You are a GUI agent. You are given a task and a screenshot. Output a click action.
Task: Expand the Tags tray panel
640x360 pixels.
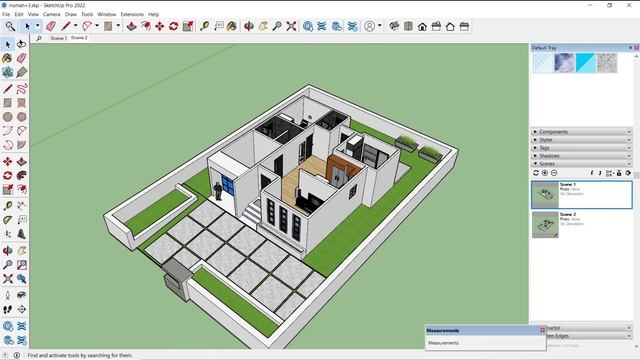coord(582,148)
